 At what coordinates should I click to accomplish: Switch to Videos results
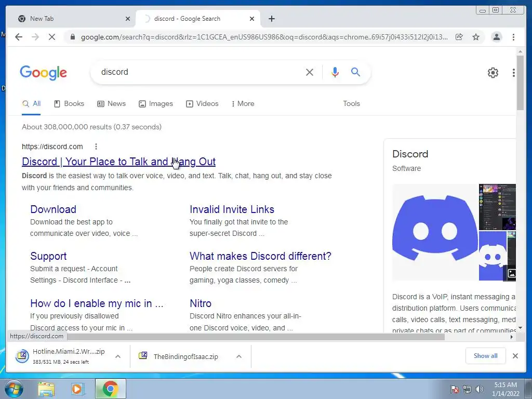coord(202,103)
